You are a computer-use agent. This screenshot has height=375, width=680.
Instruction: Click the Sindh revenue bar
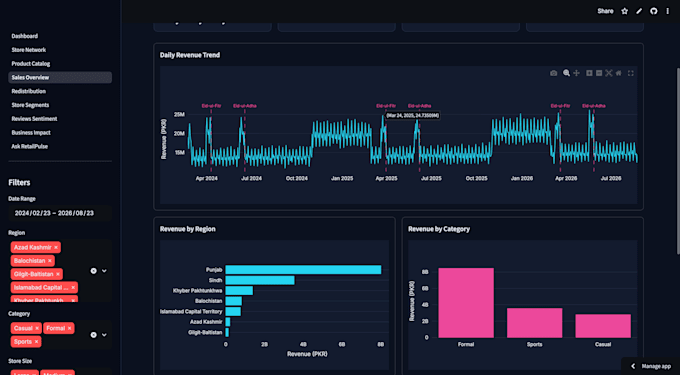coord(260,280)
